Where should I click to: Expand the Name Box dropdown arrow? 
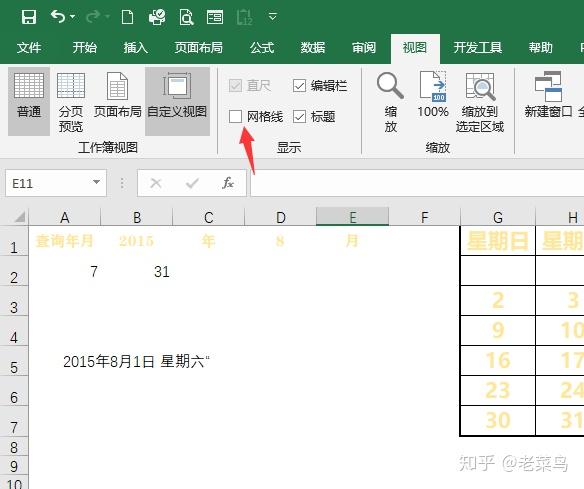coord(96,182)
